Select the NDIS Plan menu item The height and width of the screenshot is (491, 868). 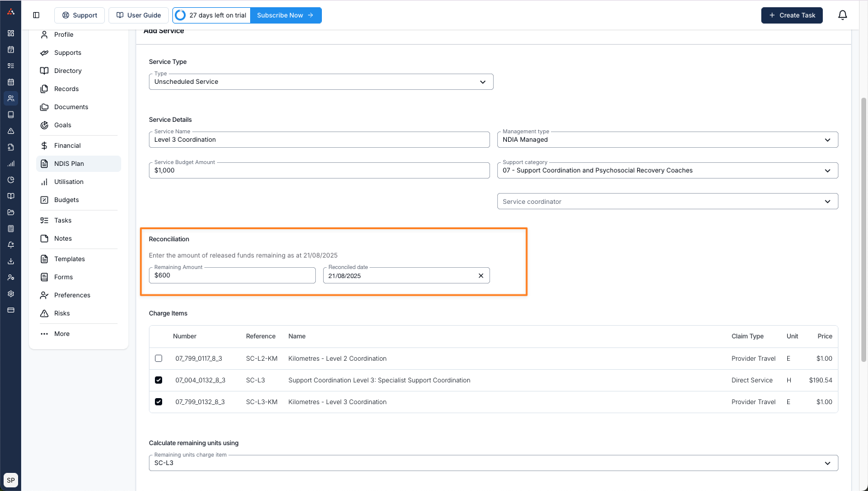point(78,163)
